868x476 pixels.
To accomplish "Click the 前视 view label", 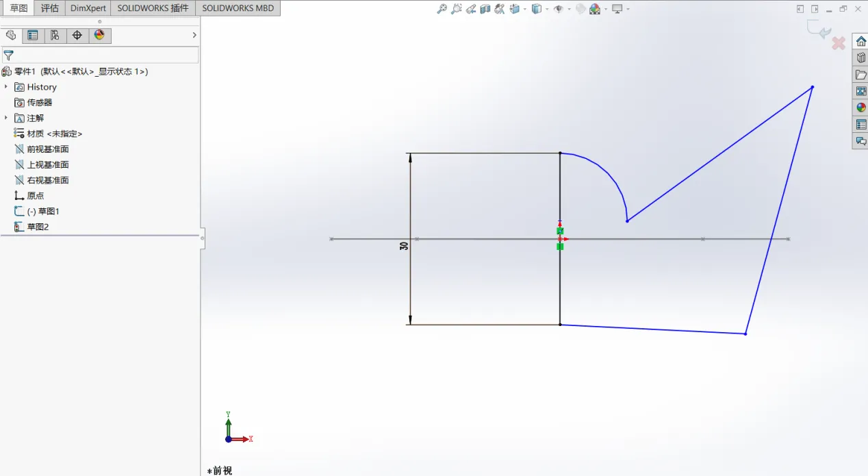I will tap(220, 471).
